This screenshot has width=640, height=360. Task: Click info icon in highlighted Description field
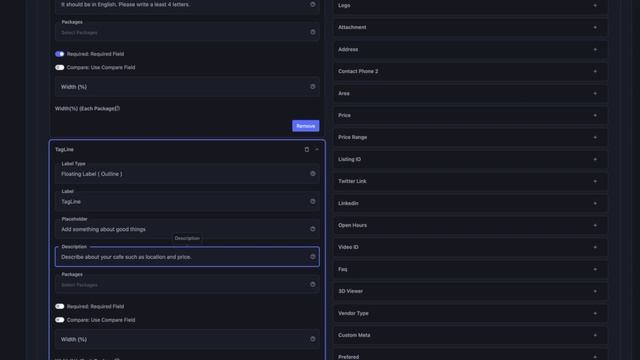(313, 257)
